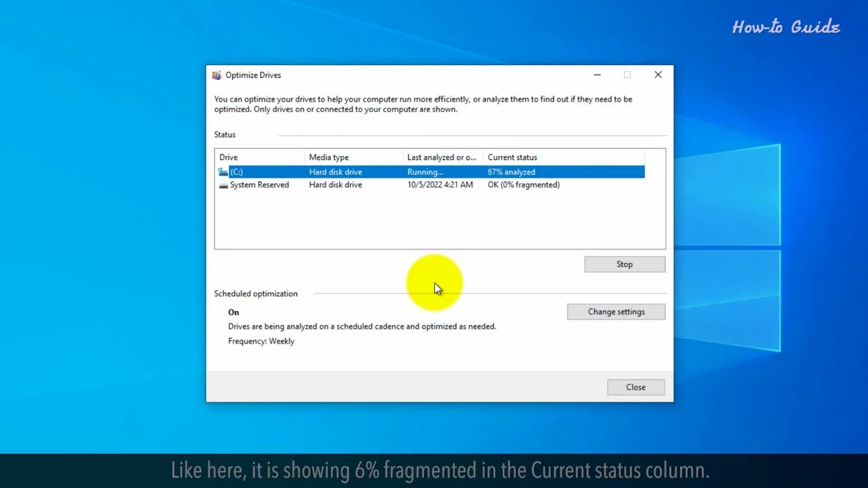Viewport: 868px width, 488px height.
Task: Click Hard disk drive cell for (C:)
Action: [336, 172]
